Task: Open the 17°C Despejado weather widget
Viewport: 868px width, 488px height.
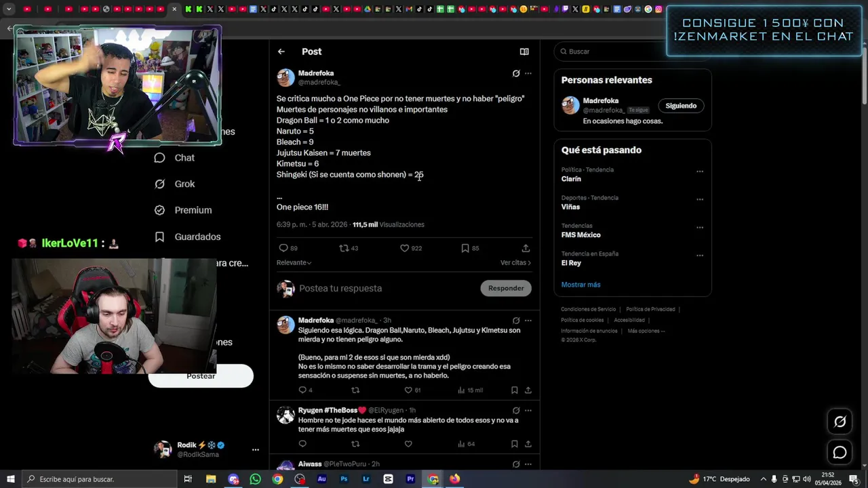Action: tap(719, 479)
